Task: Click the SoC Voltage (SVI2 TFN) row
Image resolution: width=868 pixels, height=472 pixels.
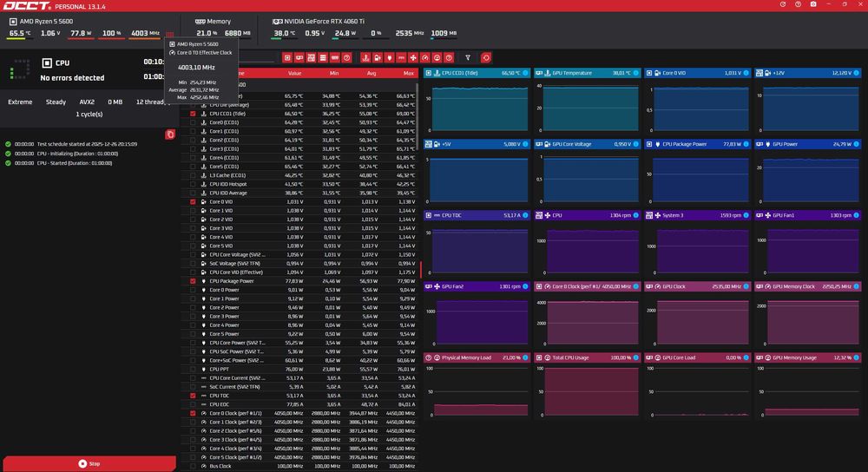Action: [x=299, y=264]
